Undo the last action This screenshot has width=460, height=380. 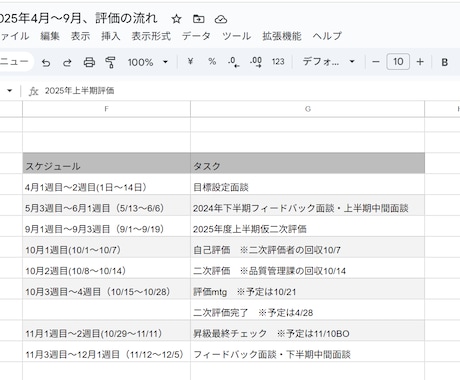pos(46,62)
